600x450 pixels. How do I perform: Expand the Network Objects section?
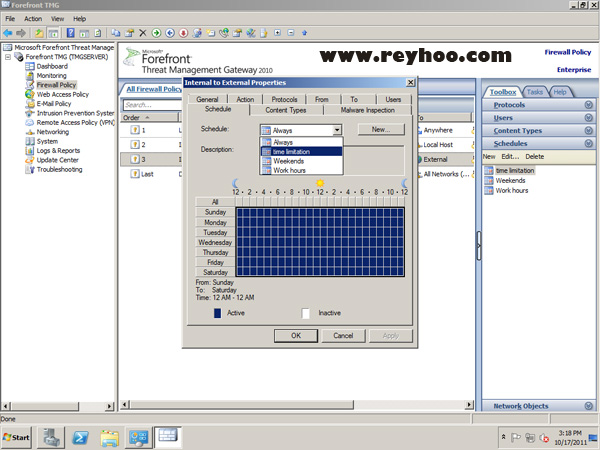click(x=539, y=406)
